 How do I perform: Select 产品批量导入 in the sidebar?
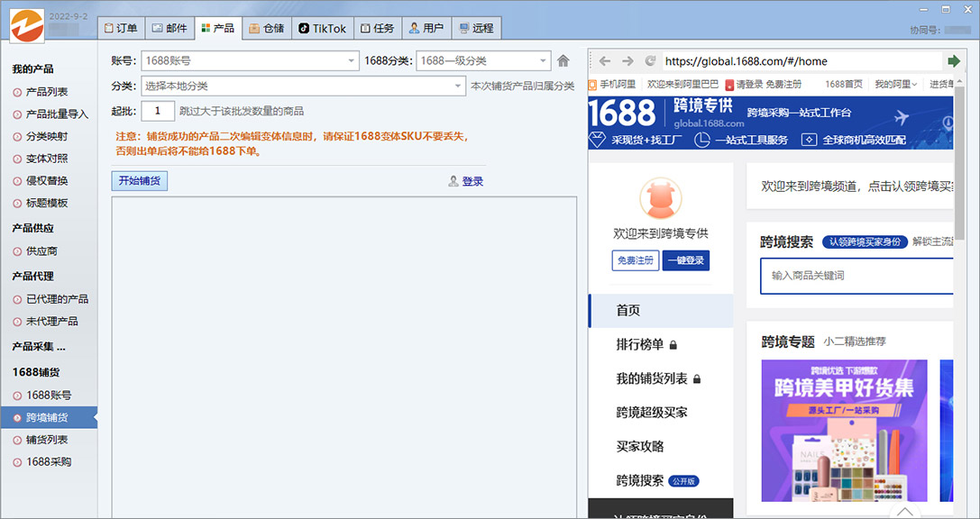point(57,114)
